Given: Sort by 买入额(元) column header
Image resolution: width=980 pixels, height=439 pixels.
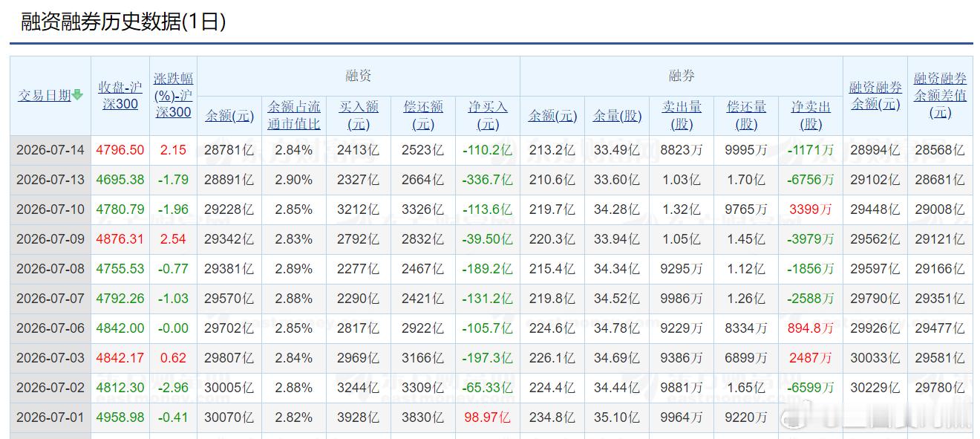Looking at the screenshot, I should click(x=359, y=115).
